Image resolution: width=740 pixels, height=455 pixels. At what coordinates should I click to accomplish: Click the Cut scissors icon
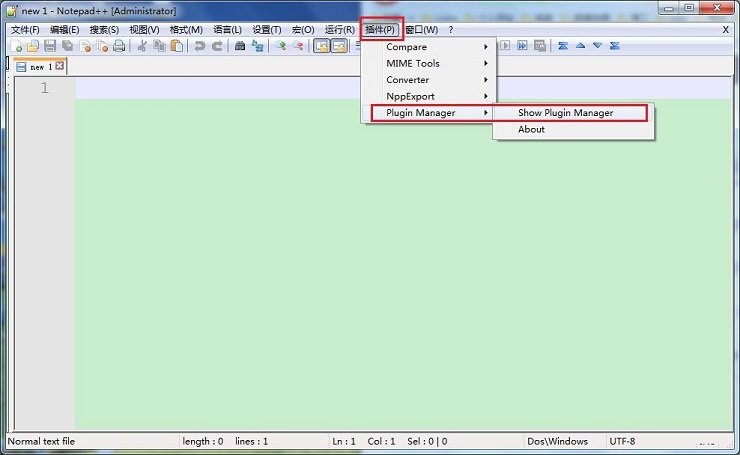(142, 46)
